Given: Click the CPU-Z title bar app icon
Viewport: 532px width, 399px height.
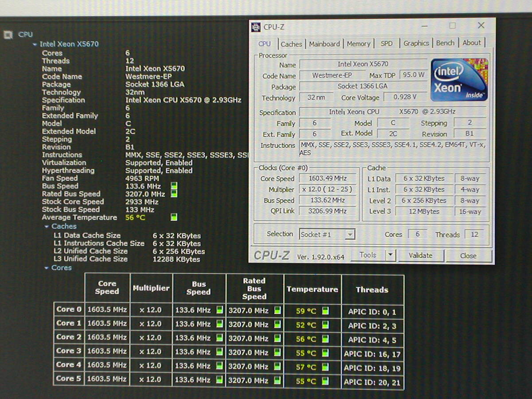Looking at the screenshot, I should pos(256,27).
